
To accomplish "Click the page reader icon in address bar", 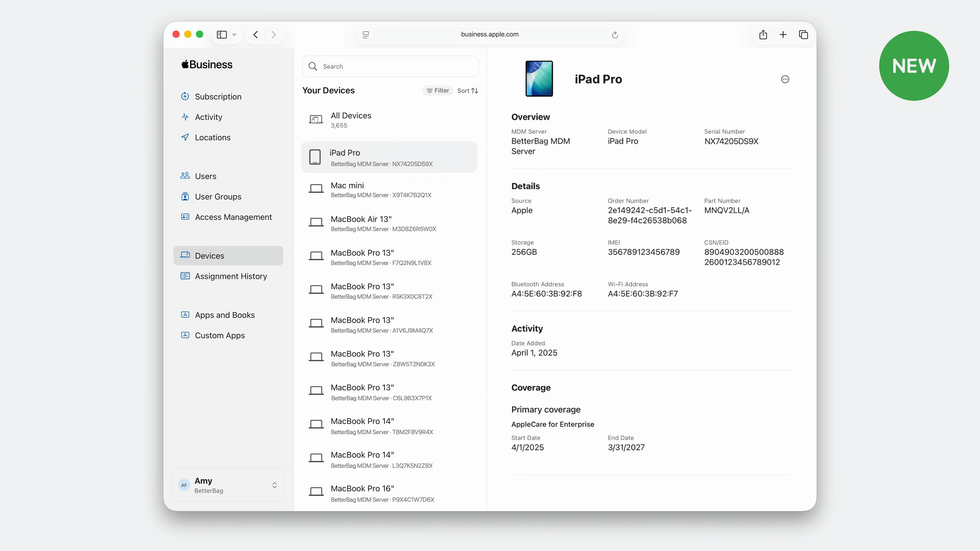I will (366, 35).
